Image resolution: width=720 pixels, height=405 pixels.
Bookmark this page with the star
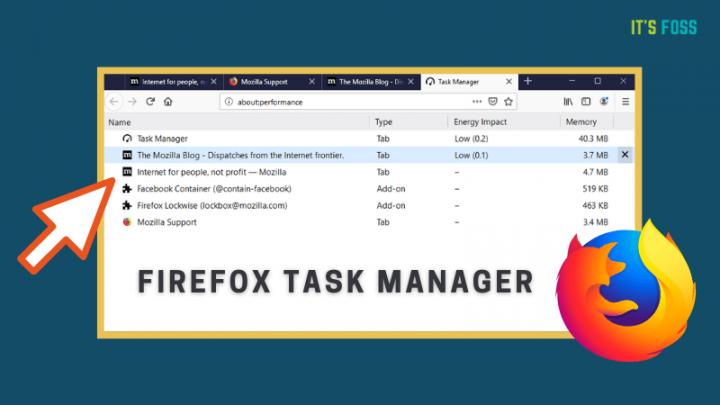point(508,101)
